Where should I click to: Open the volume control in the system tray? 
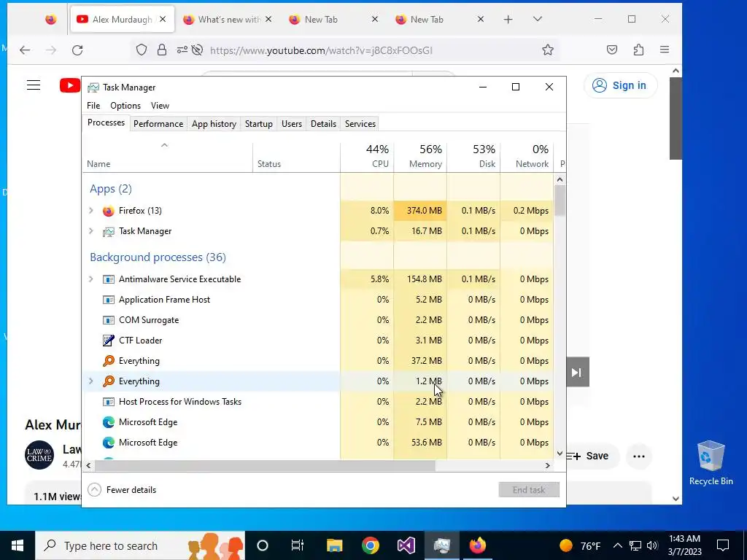point(653,545)
